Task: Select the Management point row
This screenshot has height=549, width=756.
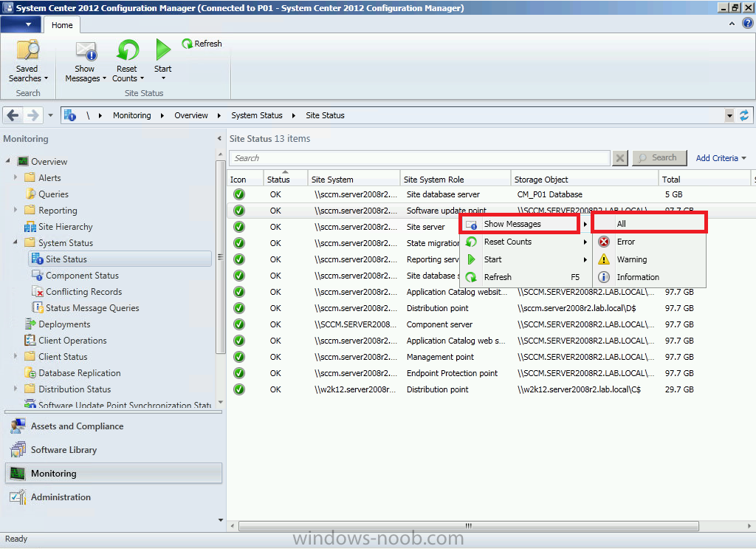Action: (x=491, y=357)
